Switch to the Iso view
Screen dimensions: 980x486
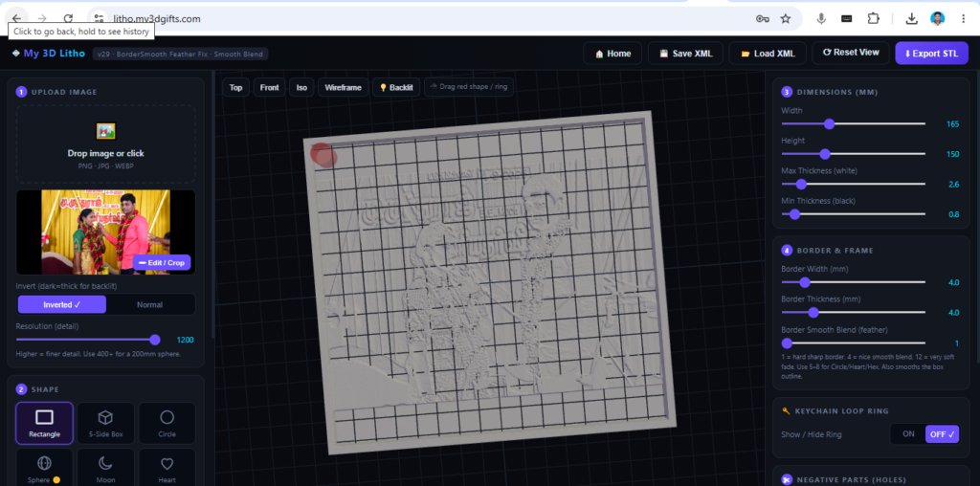[x=301, y=87]
